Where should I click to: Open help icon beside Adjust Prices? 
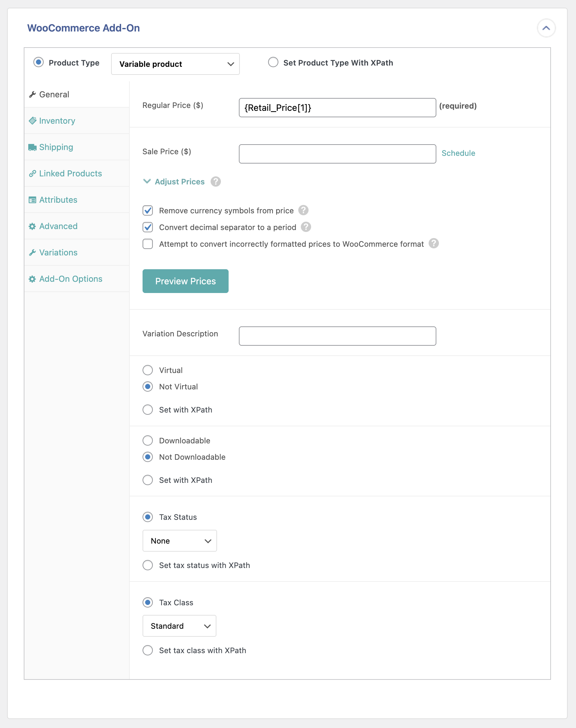pos(215,182)
